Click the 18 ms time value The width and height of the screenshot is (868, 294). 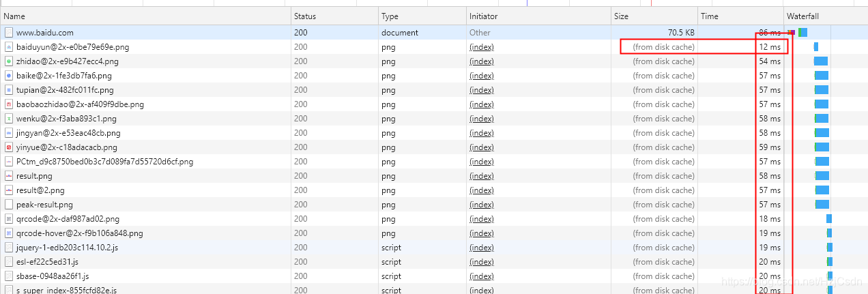click(x=770, y=219)
